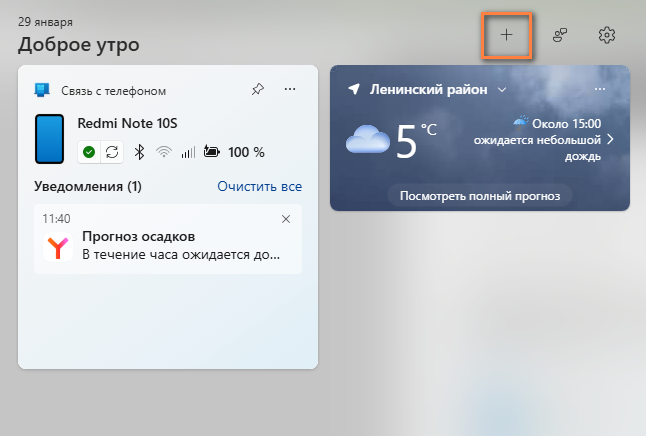Click the location arrow icon in weather widget
Screen dimensions: 646x436
pyautogui.click(x=354, y=89)
